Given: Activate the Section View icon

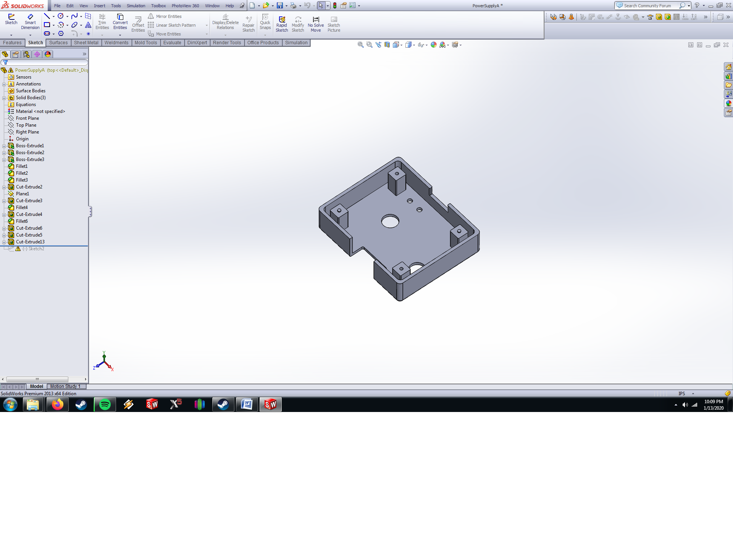Looking at the screenshot, I should point(387,45).
